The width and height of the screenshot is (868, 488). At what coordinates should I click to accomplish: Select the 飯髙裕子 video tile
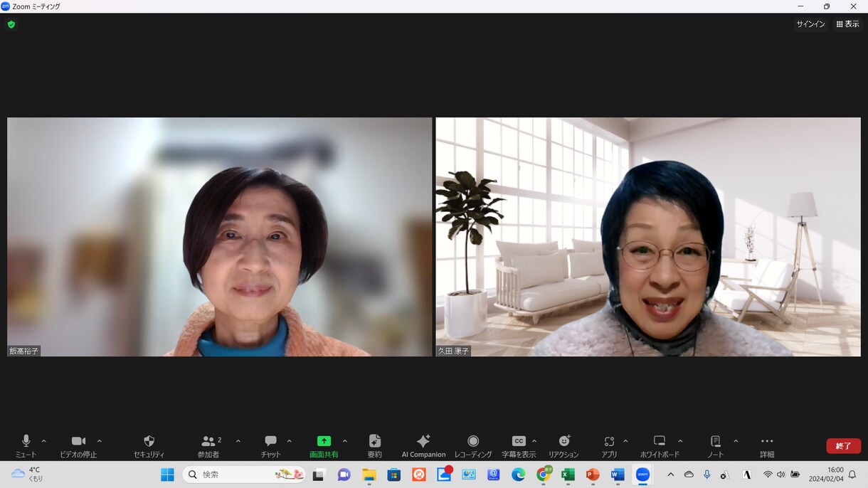[220, 237]
